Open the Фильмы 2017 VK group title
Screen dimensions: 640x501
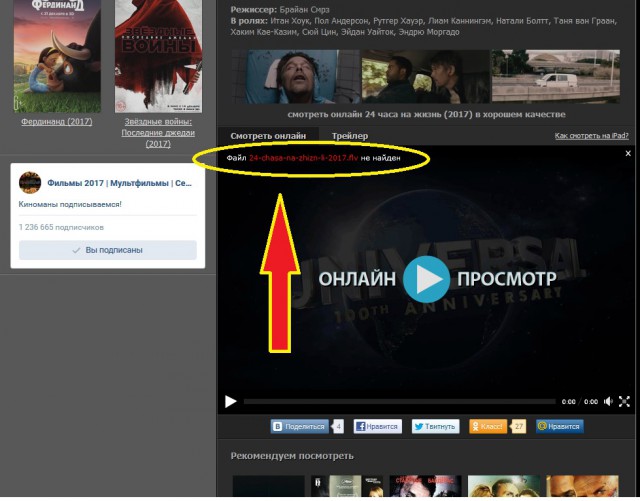pyautogui.click(x=119, y=183)
